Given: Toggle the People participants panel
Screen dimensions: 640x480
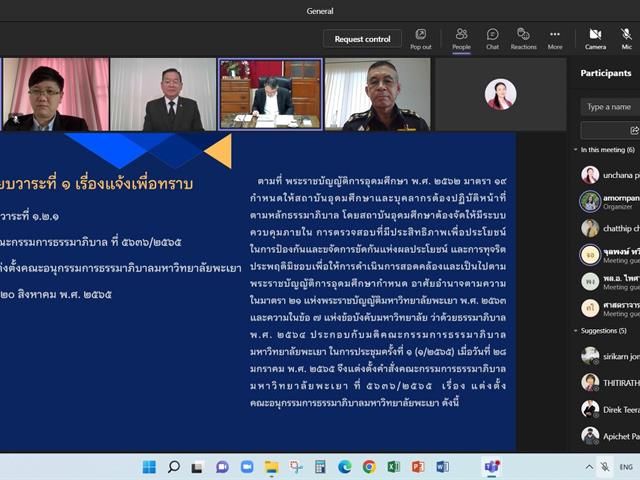Looking at the screenshot, I should pyautogui.click(x=461, y=39).
